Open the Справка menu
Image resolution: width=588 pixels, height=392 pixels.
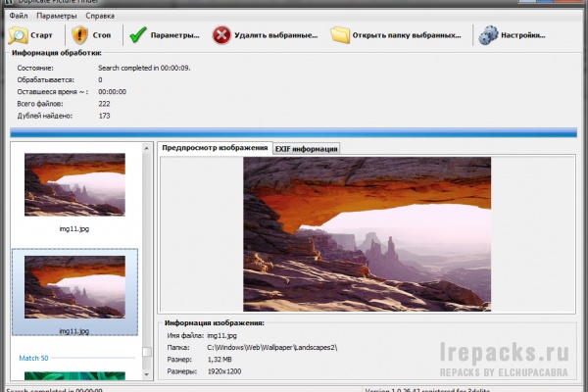tap(100, 16)
